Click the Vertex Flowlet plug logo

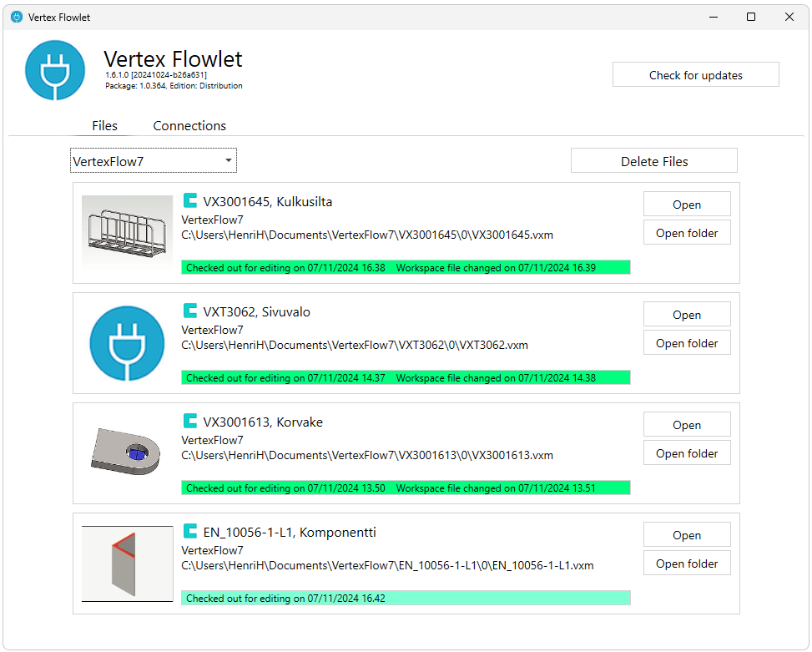point(55,70)
